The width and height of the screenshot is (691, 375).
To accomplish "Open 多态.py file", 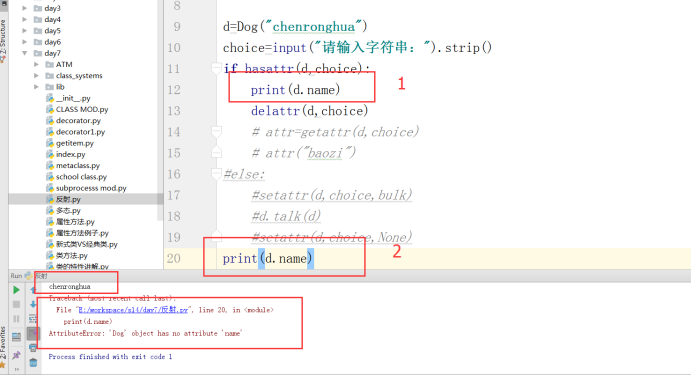I will point(63,211).
